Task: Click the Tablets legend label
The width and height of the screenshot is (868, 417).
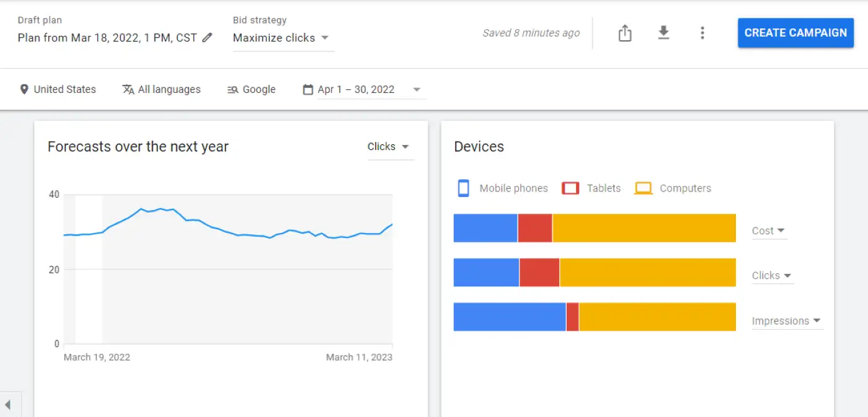Action: (604, 188)
